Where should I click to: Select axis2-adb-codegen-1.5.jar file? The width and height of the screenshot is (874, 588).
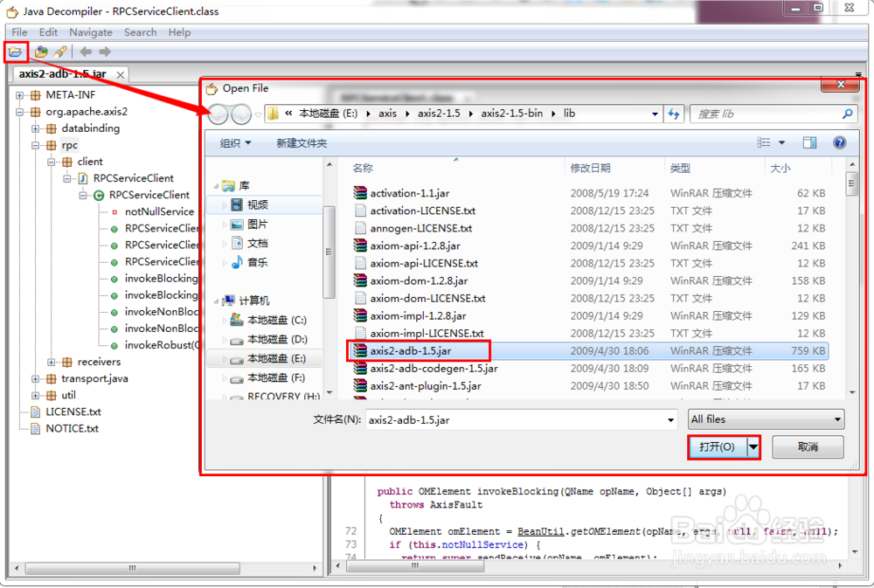(434, 369)
